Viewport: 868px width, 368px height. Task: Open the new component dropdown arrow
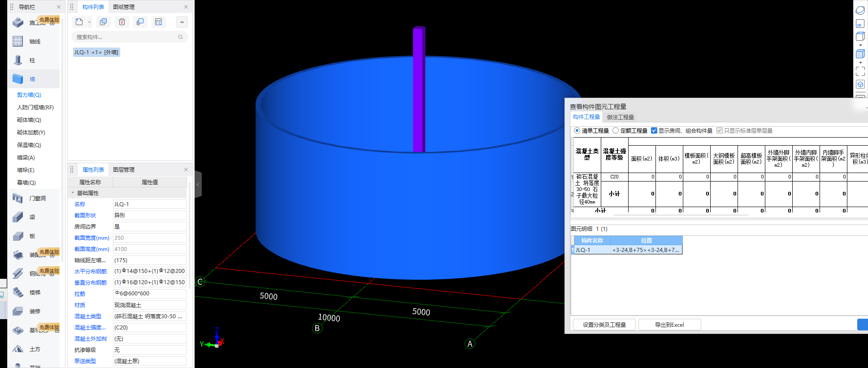(89, 22)
